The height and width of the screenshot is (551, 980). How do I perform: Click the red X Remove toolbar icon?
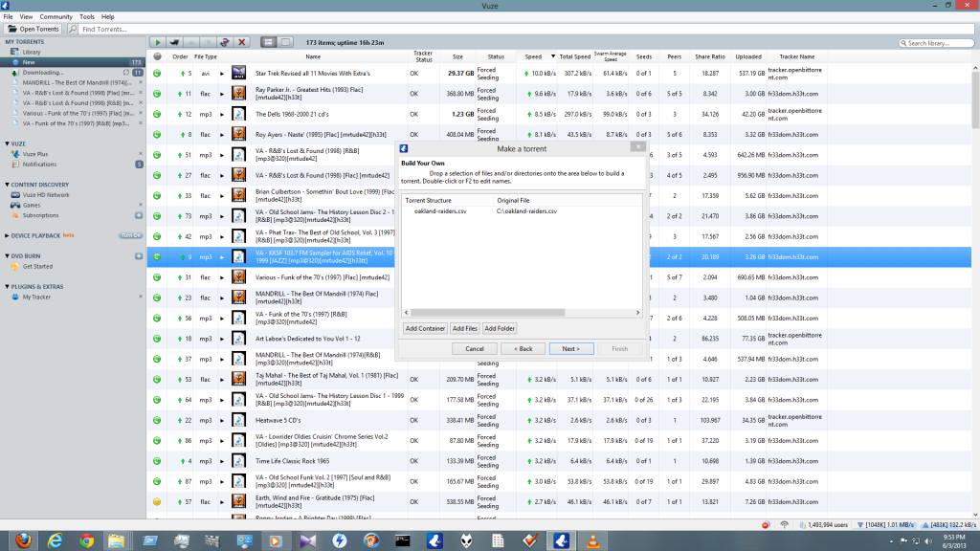[x=242, y=42]
